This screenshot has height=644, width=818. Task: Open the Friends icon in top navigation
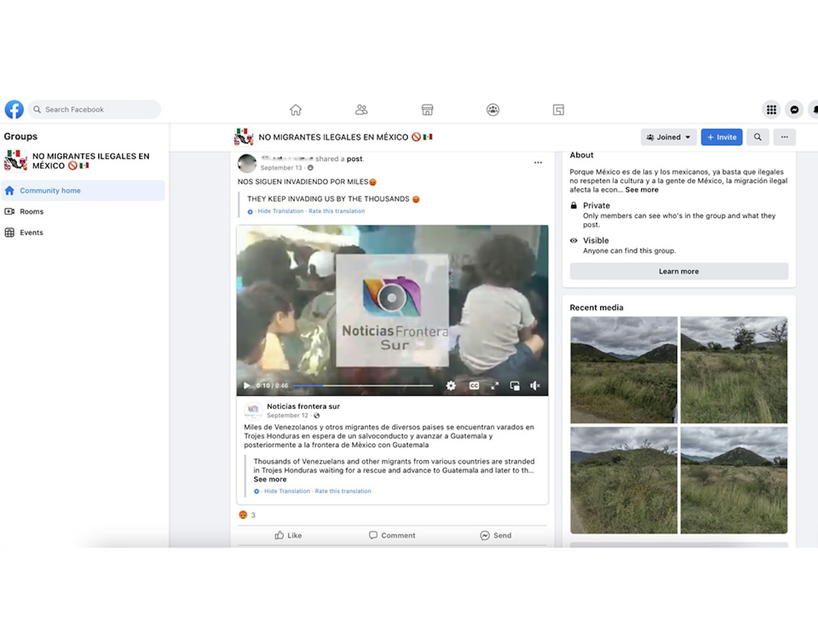(361, 110)
